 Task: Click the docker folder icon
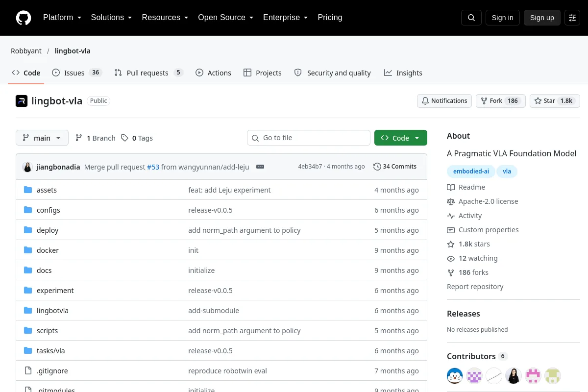pos(28,250)
